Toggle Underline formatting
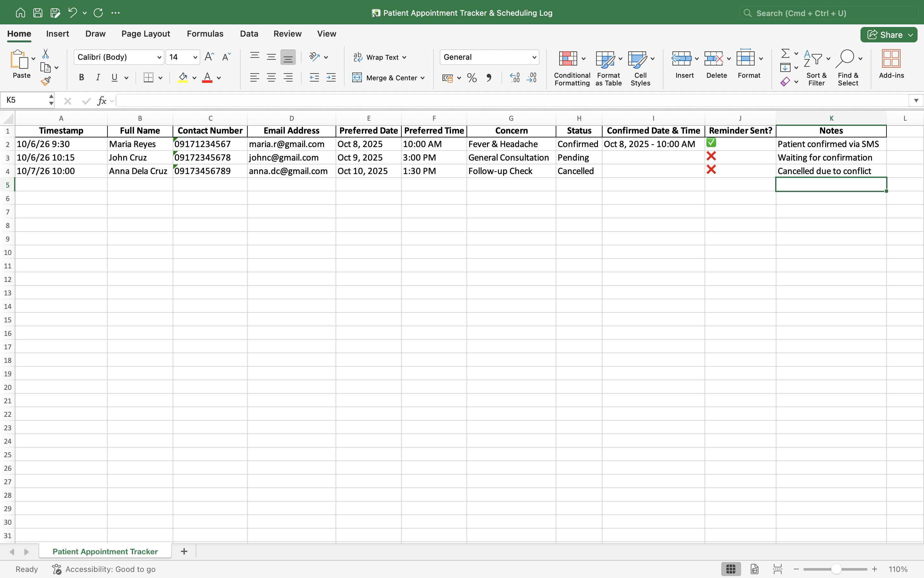 tap(114, 78)
